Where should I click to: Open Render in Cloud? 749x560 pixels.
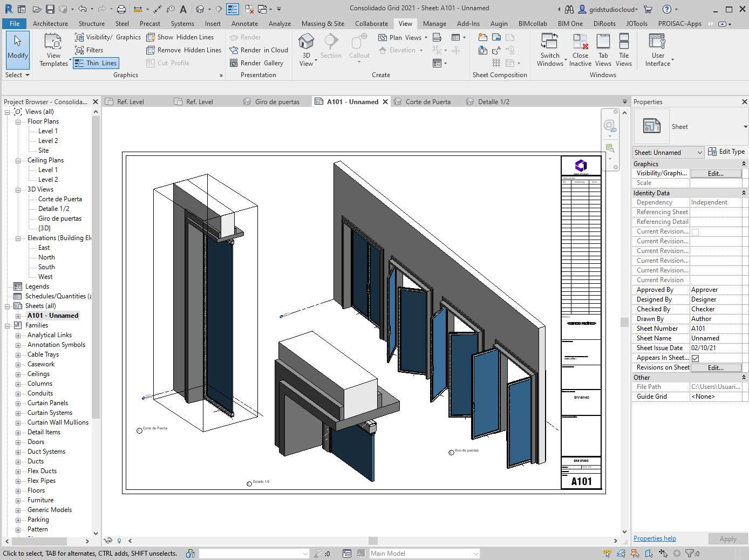(x=258, y=50)
